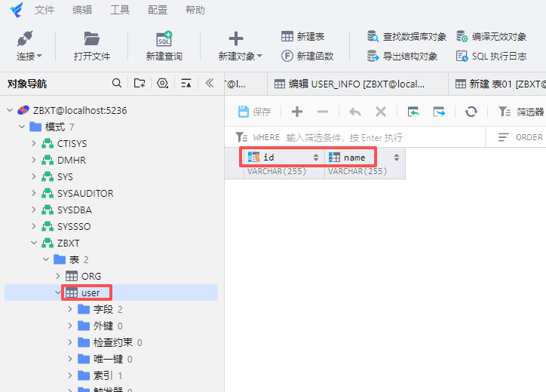Open the 帮助 menu

coord(195,10)
